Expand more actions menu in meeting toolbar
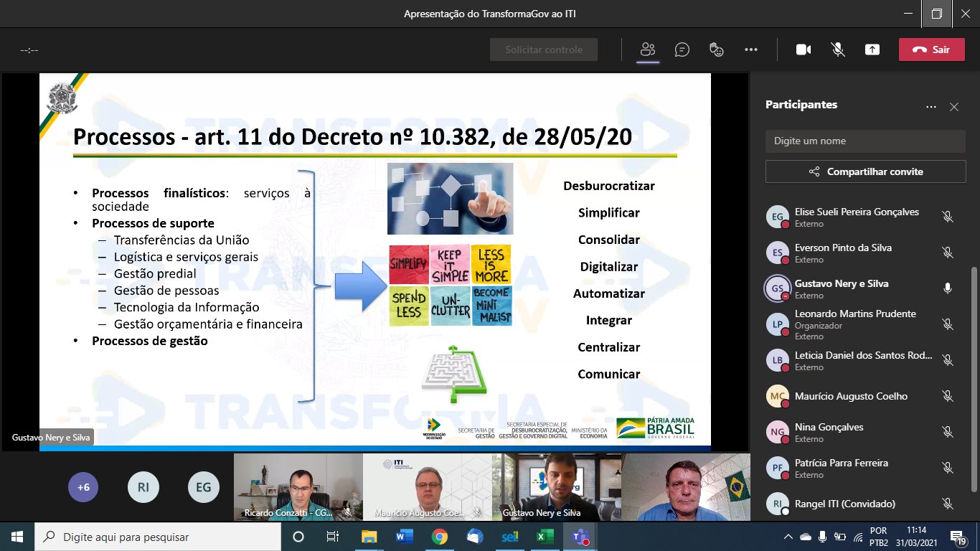This screenshot has width=980, height=551. click(750, 50)
